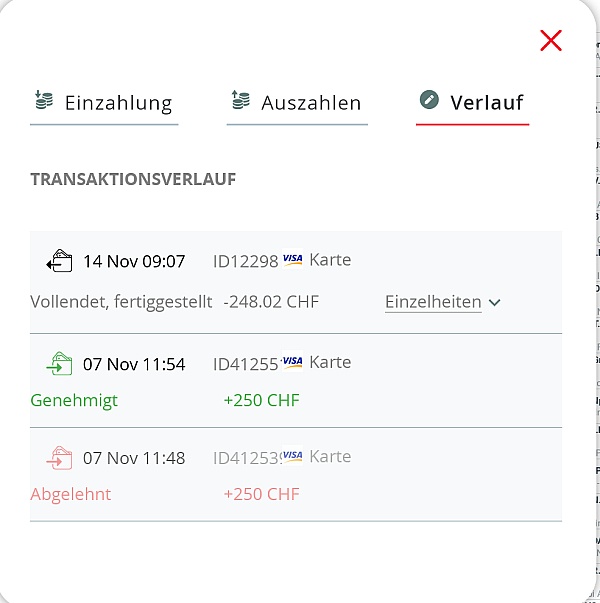Click the Visa logo on transaction ID12298

tap(292, 260)
